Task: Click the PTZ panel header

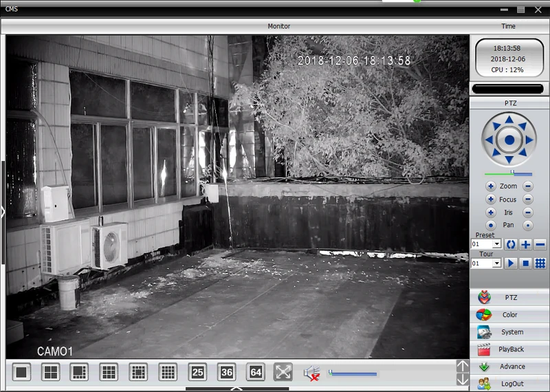Action: click(510, 103)
